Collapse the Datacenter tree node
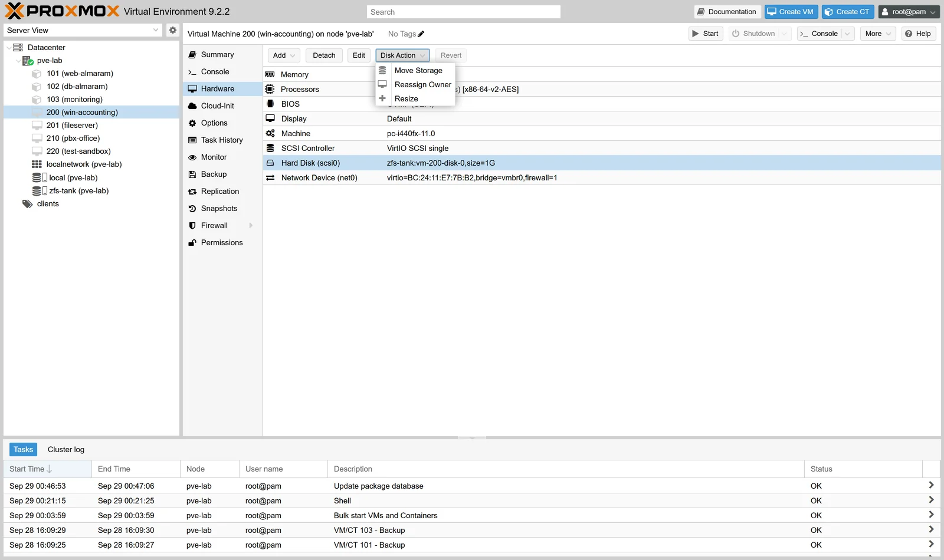This screenshot has width=944, height=560. pos(8,47)
